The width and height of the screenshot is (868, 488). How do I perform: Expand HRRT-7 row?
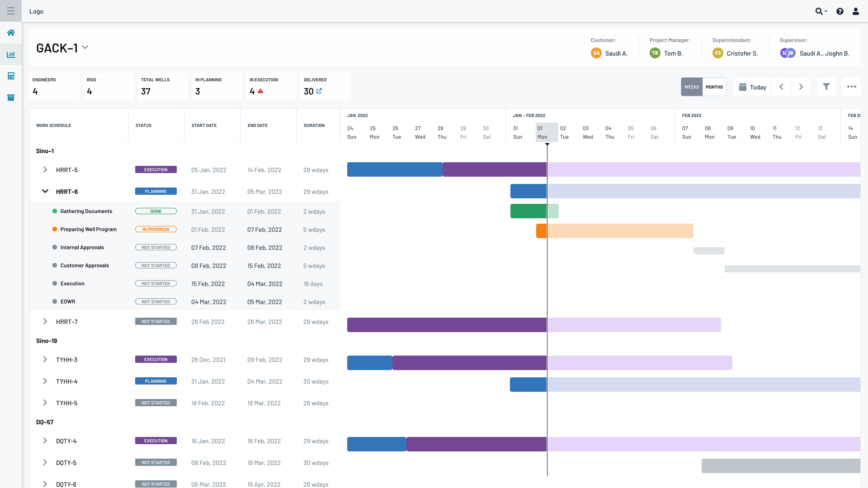coord(45,321)
